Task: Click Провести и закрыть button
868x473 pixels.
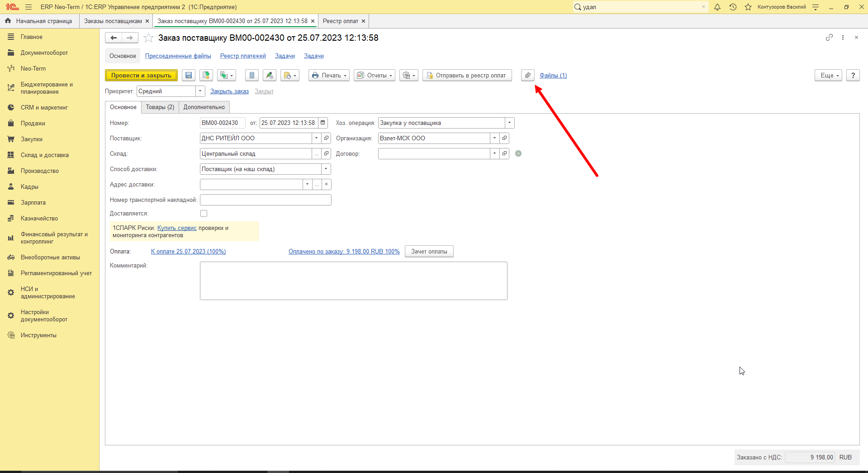Action: 142,76
